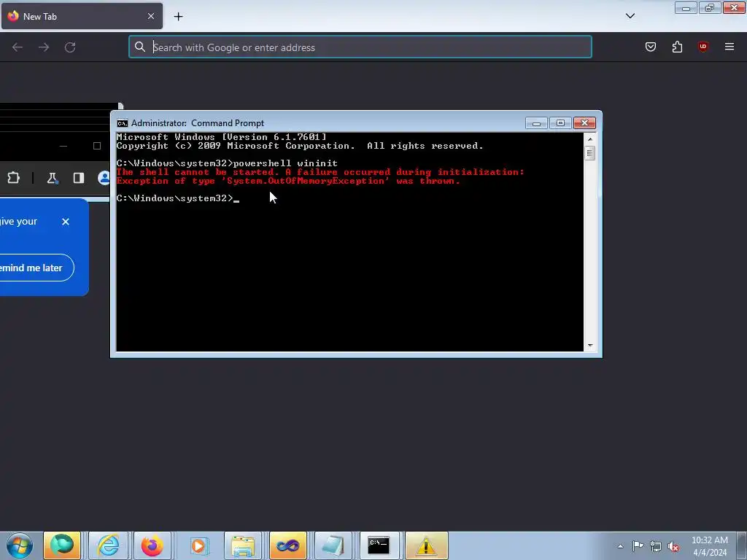Click the 'System.OutOfMemoryException' error line
The image size is (747, 560).
[x=288, y=181]
